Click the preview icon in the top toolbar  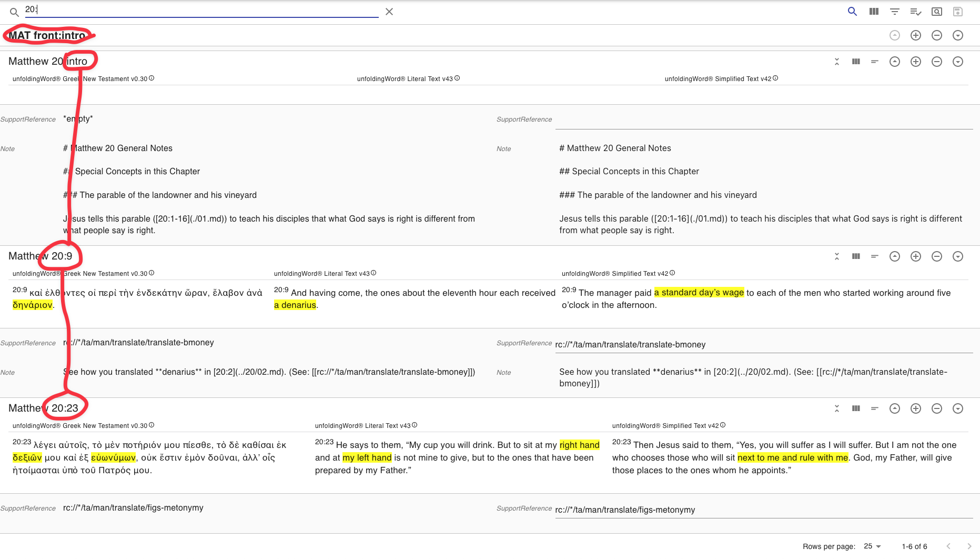[x=937, y=11]
